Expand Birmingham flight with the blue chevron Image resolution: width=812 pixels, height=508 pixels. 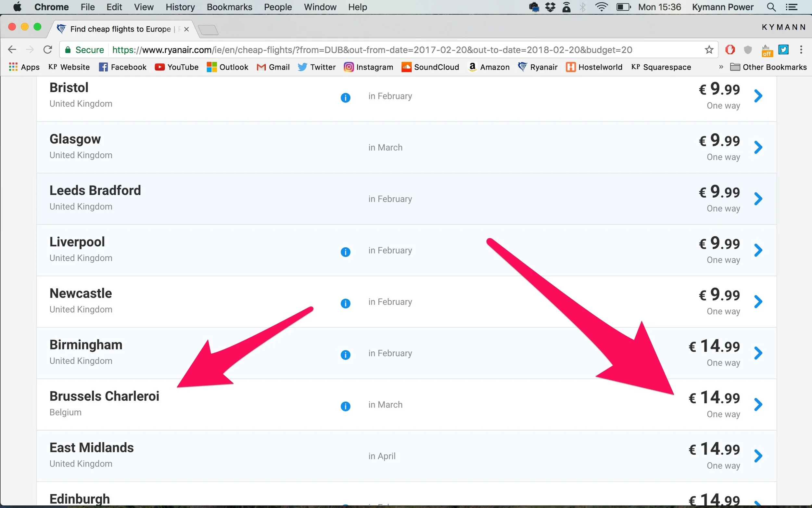click(758, 353)
